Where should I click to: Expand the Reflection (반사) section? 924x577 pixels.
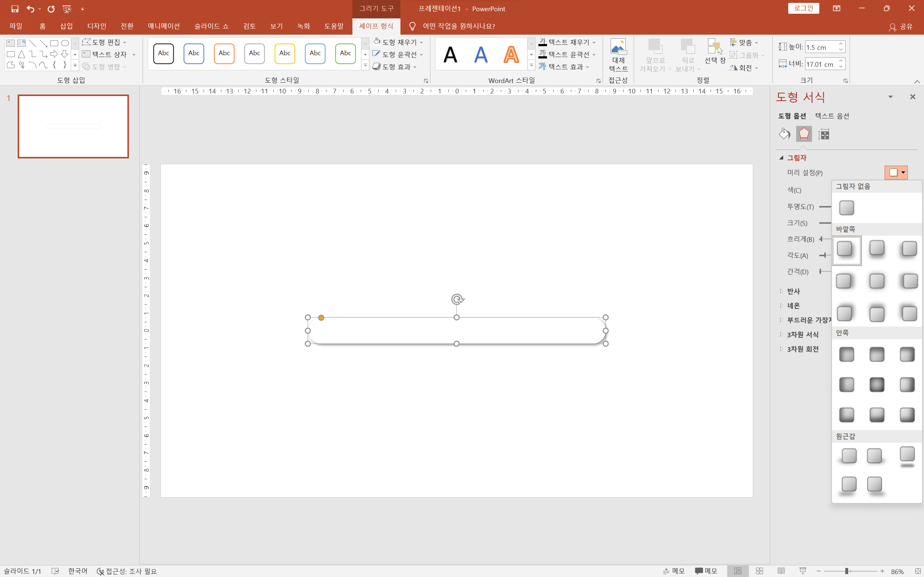click(x=793, y=291)
